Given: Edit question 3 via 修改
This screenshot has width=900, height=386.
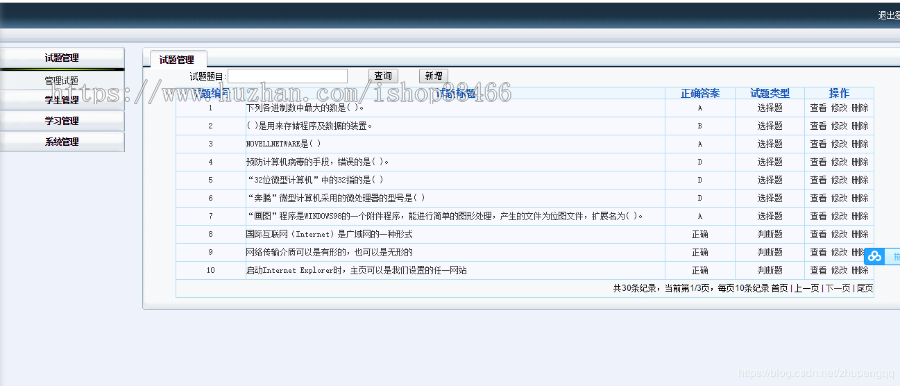Looking at the screenshot, I should pos(839,144).
